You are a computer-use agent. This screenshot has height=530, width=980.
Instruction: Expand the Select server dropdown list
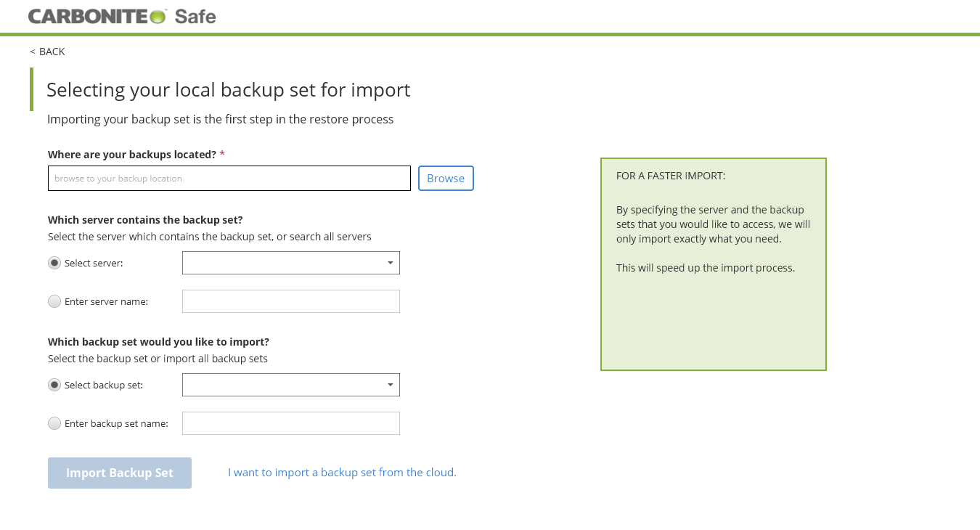[x=291, y=263]
